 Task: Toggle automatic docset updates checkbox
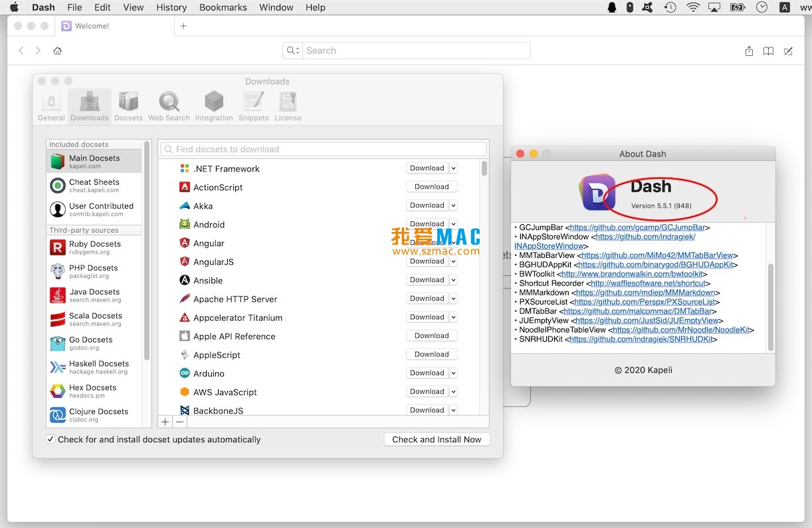[x=51, y=439]
